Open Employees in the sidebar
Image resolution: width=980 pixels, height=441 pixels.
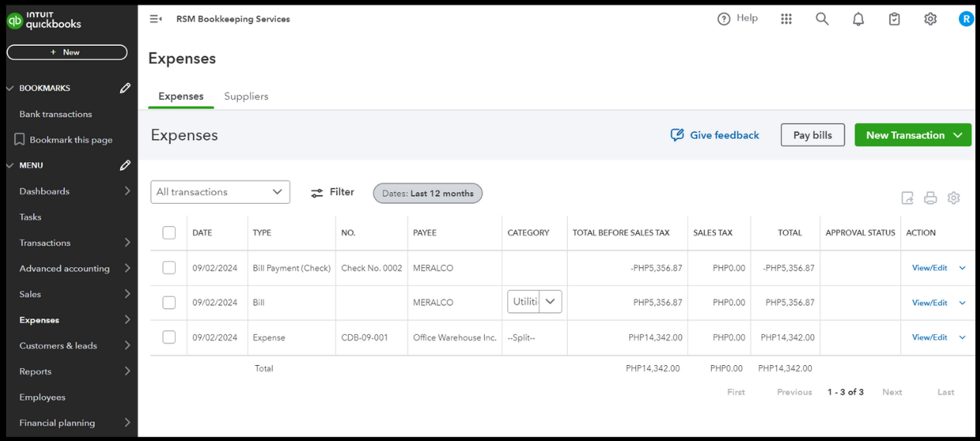coord(43,397)
